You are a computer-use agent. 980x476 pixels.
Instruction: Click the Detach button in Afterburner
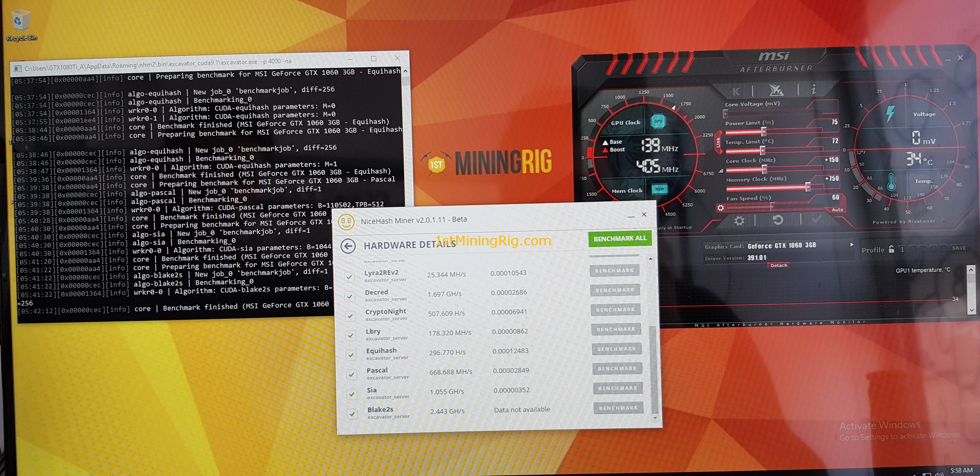pyautogui.click(x=779, y=265)
